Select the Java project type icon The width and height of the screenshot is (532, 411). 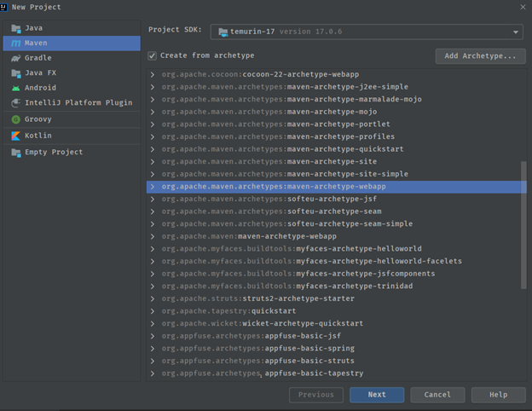(16, 28)
